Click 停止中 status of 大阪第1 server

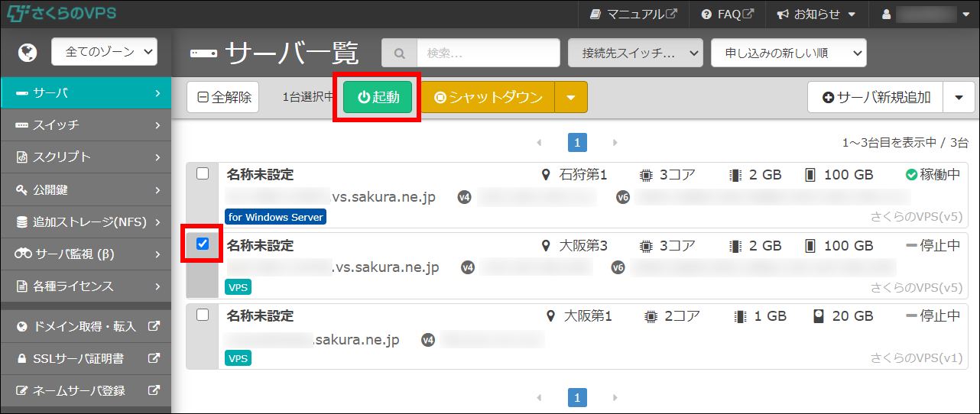[933, 315]
